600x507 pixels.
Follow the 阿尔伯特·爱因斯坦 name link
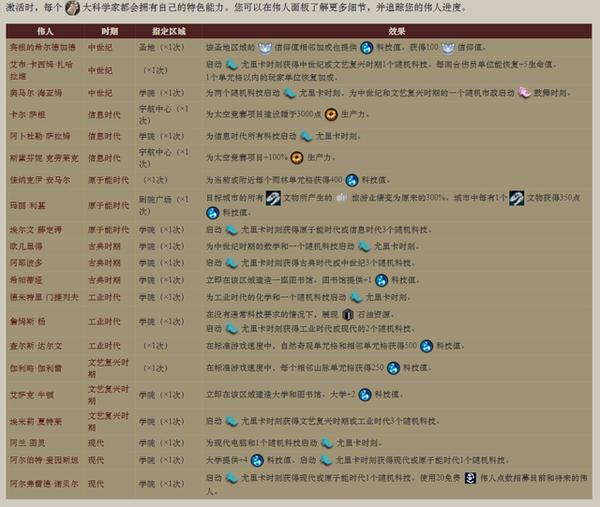coord(42,460)
